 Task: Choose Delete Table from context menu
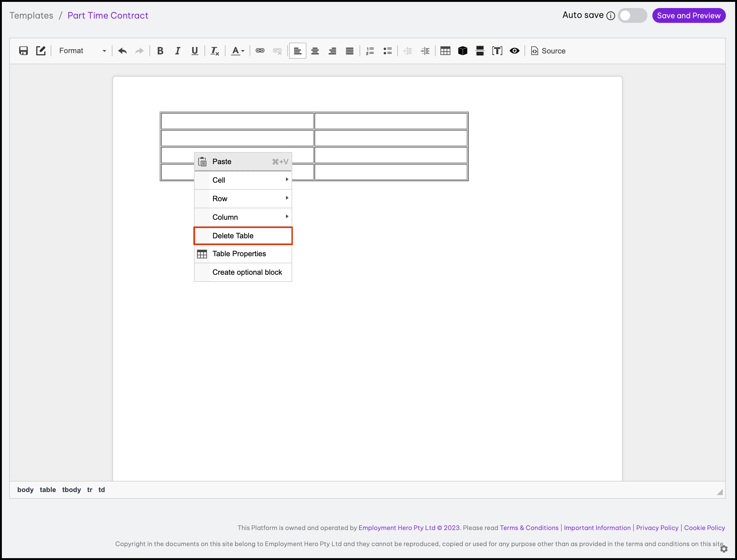[x=243, y=236]
